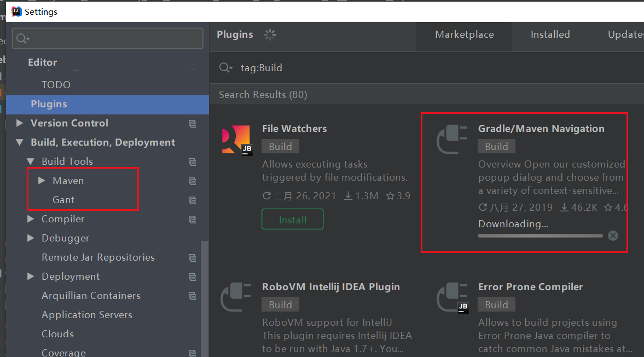Click Build tag under File Watchers
Image resolution: width=644 pixels, height=357 pixels.
[x=281, y=147]
